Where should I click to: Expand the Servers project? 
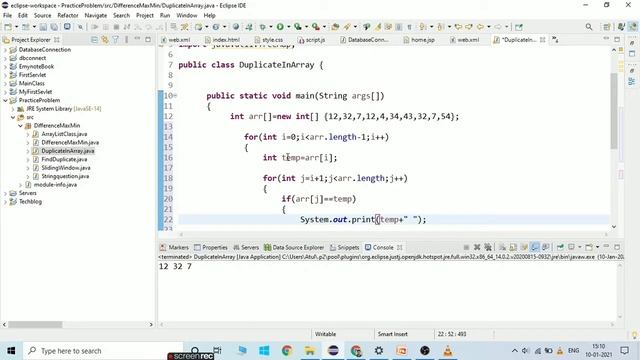click(5, 193)
